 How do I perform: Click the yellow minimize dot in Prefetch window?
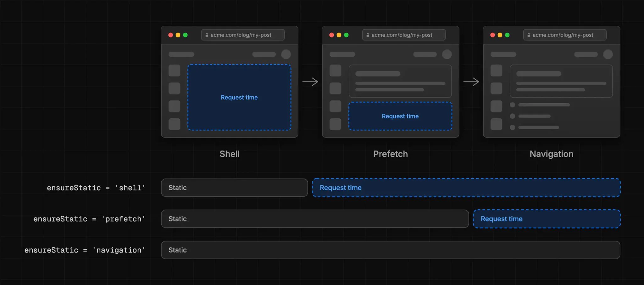coord(339,35)
